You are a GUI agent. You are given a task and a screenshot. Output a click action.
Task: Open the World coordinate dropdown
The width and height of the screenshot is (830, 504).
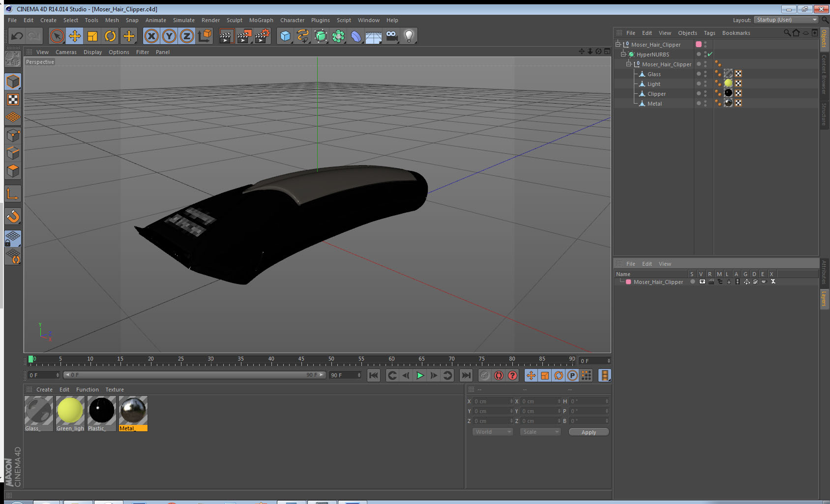click(x=493, y=432)
